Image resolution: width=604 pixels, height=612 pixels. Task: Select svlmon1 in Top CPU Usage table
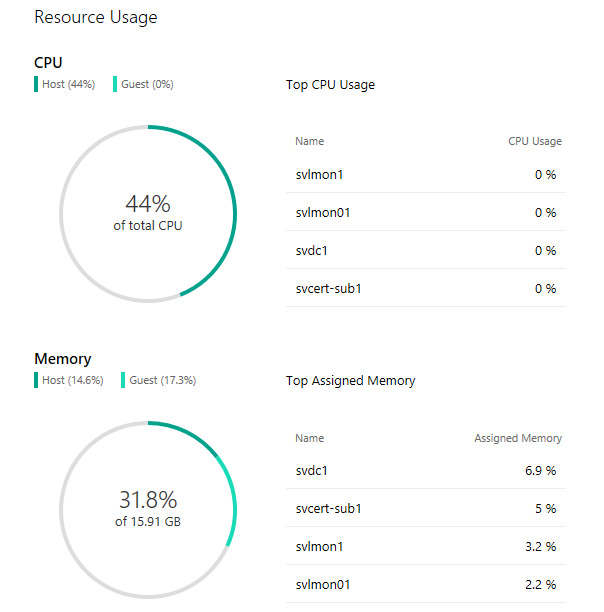click(x=426, y=174)
